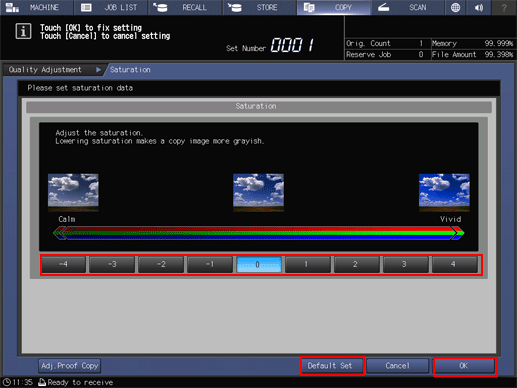Click the Reserve Job count

(421, 54)
